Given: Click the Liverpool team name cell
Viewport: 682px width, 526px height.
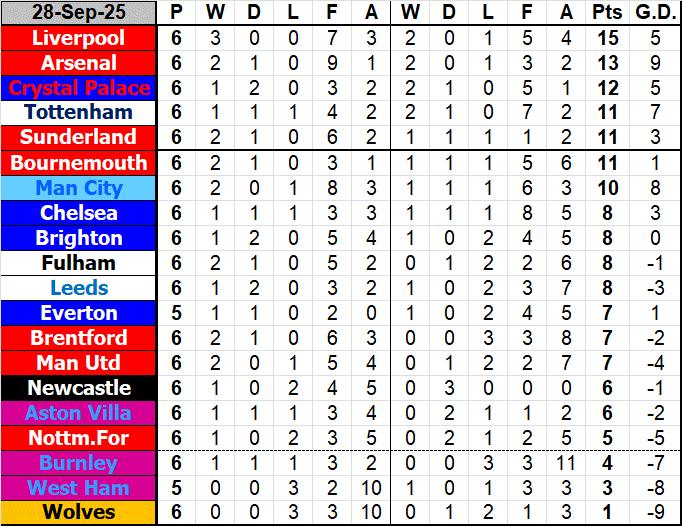Looking at the screenshot, I should coord(79,38).
